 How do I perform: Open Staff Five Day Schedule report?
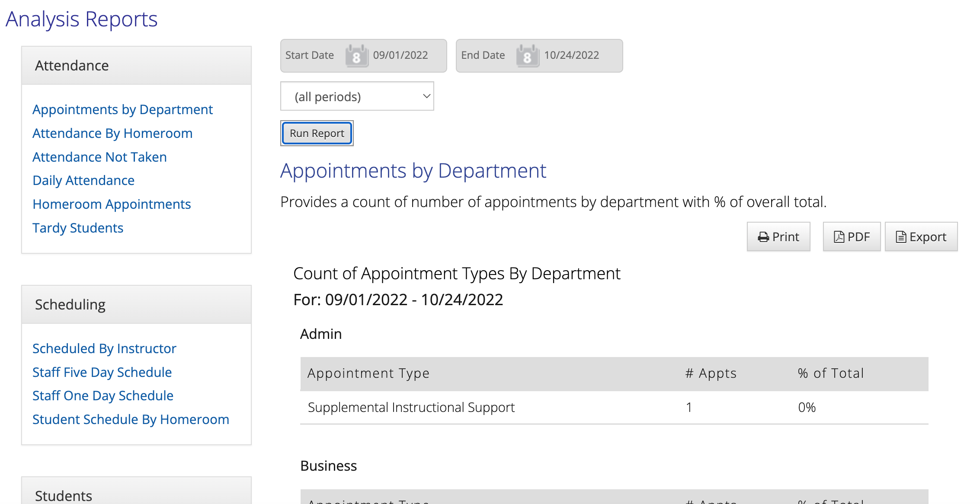(102, 372)
